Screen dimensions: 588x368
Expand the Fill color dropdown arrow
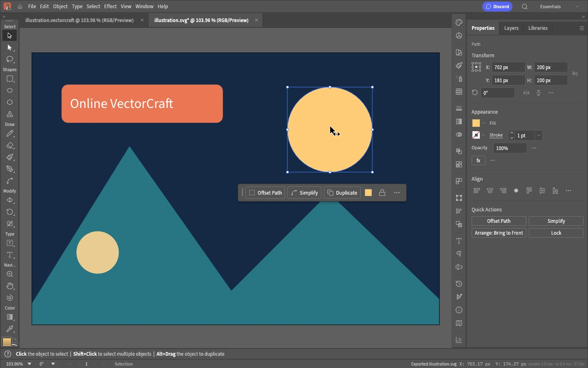tap(483, 123)
